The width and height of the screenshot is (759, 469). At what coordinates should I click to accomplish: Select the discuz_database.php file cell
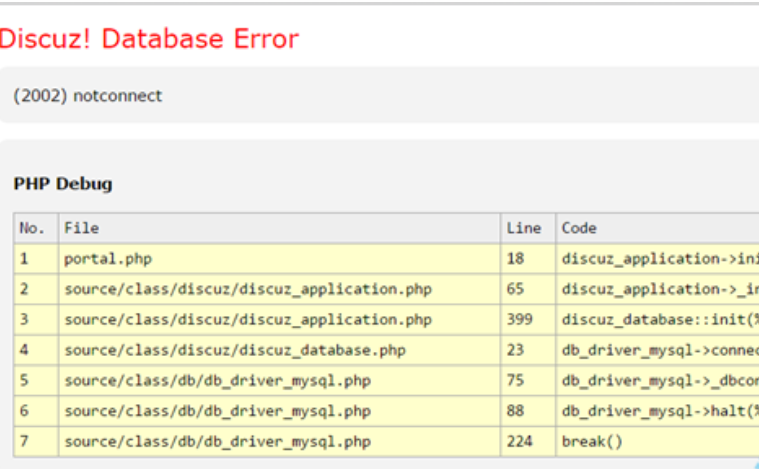click(235, 350)
